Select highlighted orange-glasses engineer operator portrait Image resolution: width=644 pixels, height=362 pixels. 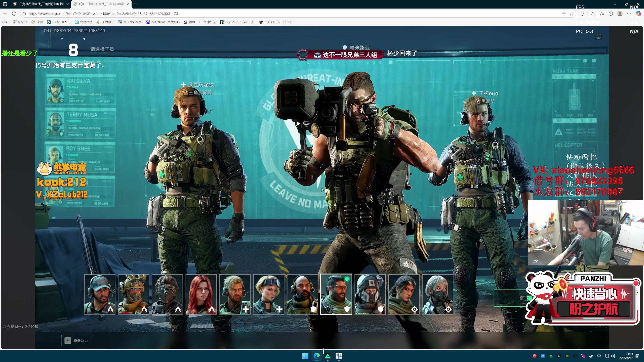coord(336,294)
